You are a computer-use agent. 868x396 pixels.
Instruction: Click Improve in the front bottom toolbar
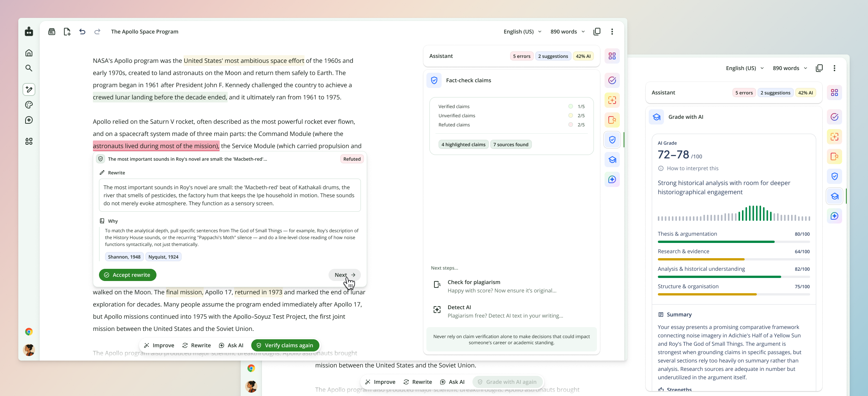(159, 345)
